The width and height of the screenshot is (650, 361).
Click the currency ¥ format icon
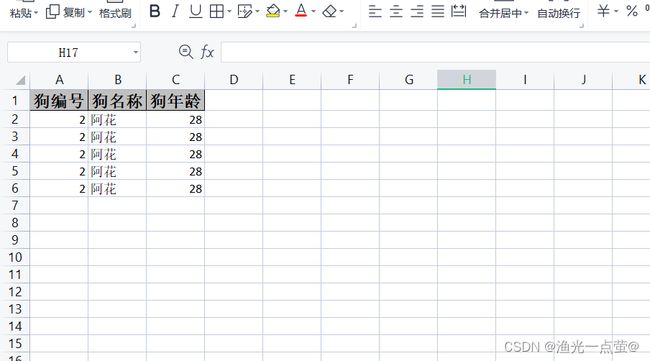point(604,11)
